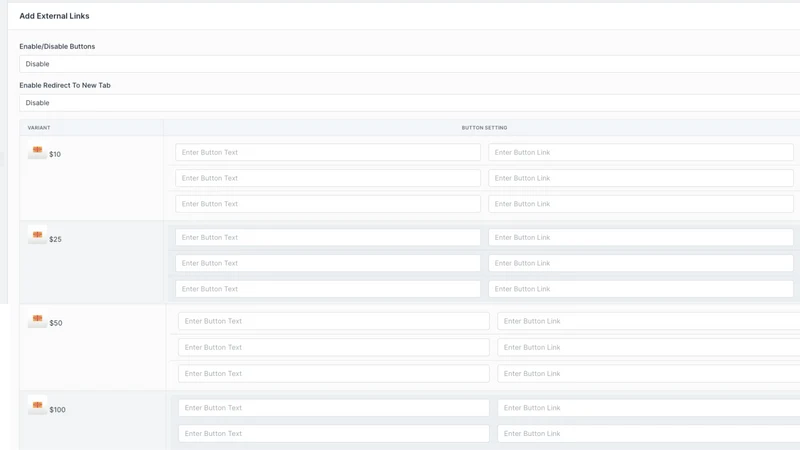
Task: Click the $100 variant label
Action: pos(57,410)
